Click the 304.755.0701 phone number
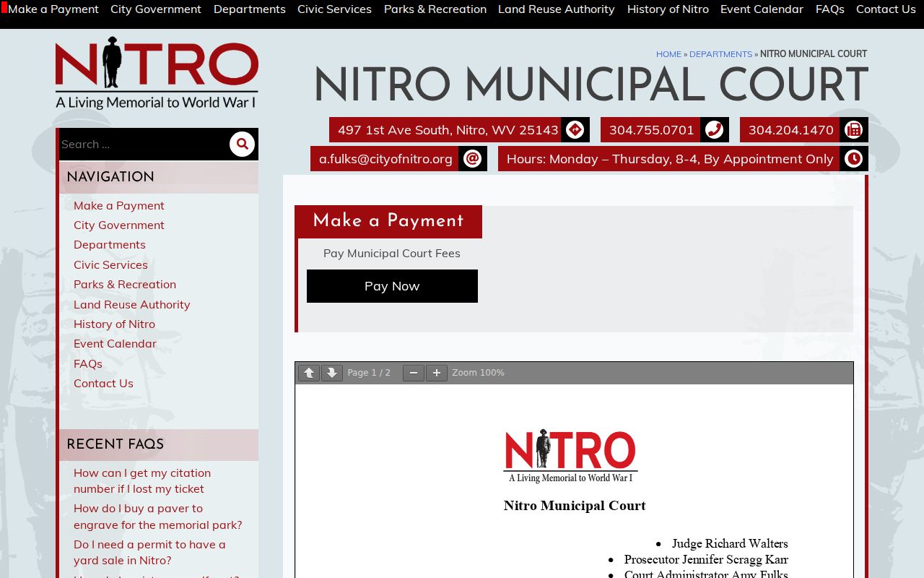924x578 pixels. point(652,130)
